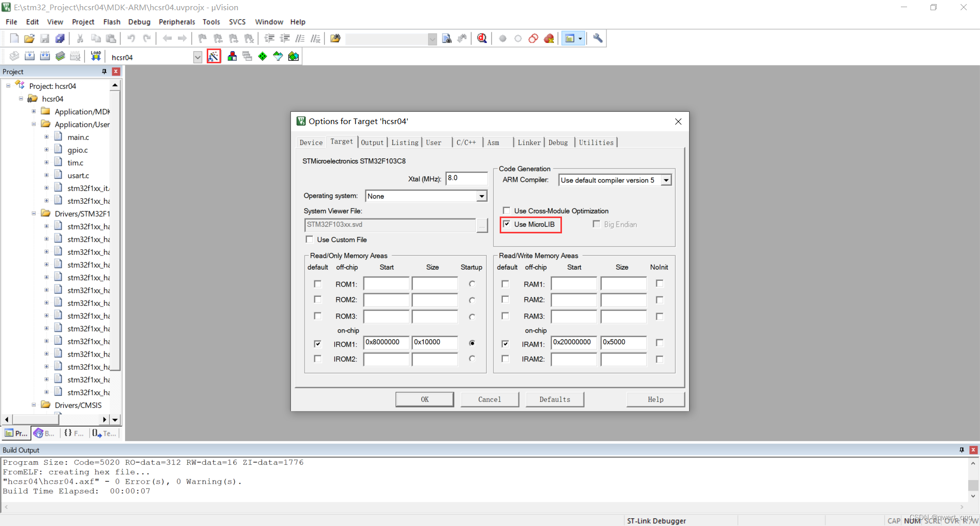Click the Insert/Remove Breakpoint red circle icon
Screen dimensions: 980x526
click(x=503, y=38)
